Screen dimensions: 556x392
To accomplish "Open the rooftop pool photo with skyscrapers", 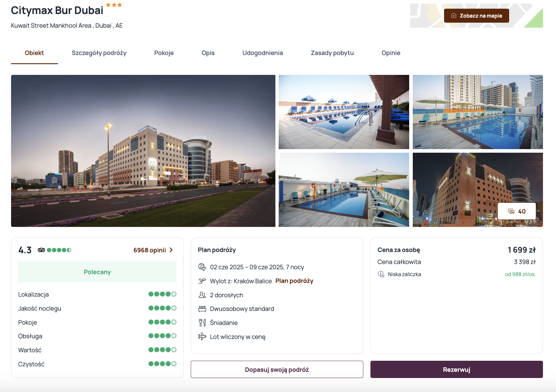I will pyautogui.click(x=478, y=112).
